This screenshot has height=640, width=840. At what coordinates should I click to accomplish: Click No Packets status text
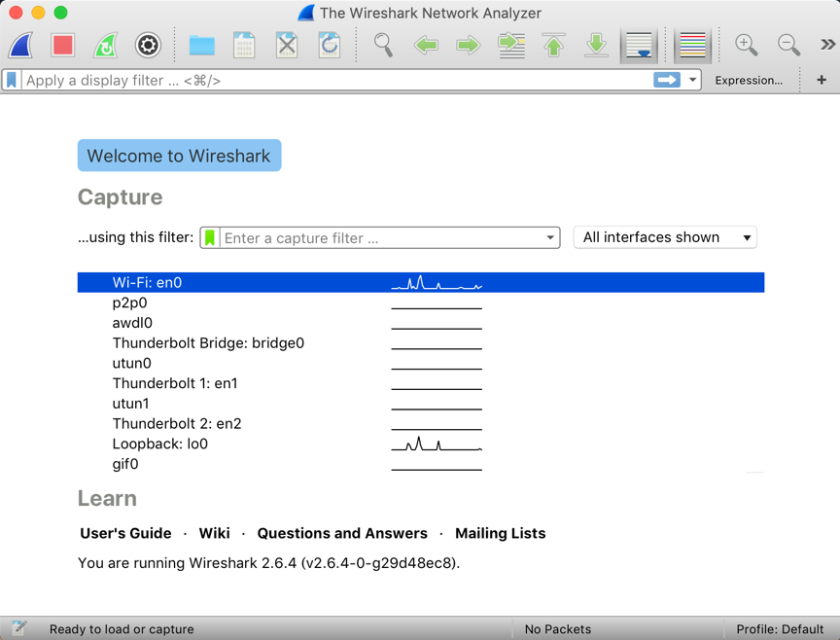pos(558,629)
